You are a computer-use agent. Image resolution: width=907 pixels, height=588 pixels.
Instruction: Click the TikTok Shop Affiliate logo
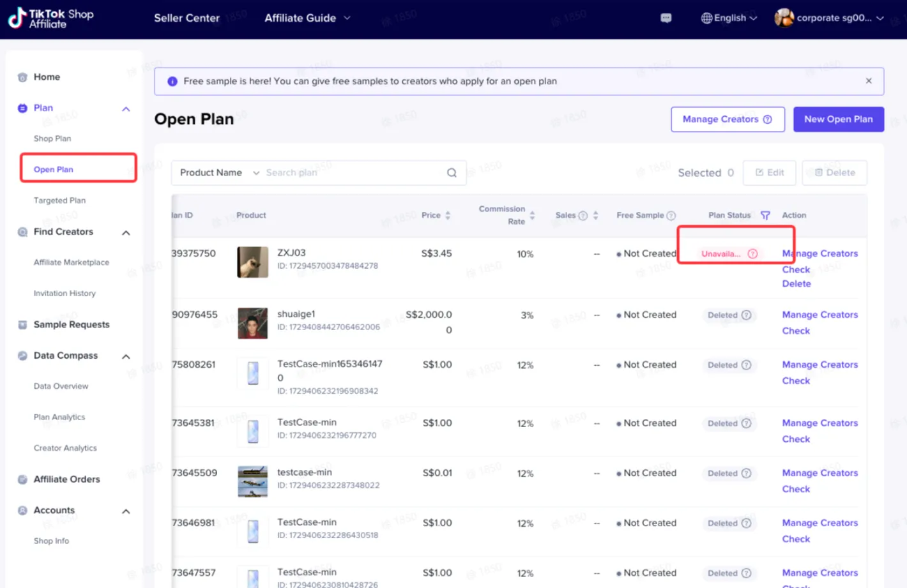(51, 18)
